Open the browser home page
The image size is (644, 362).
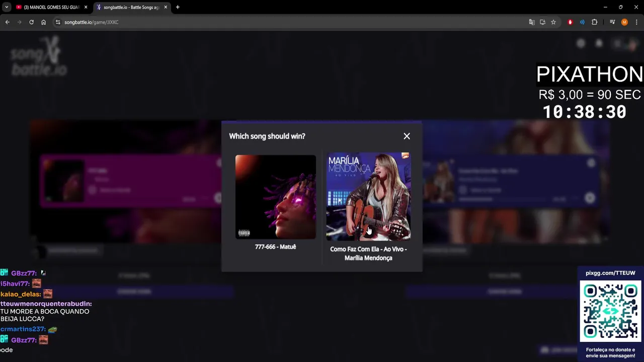44,22
